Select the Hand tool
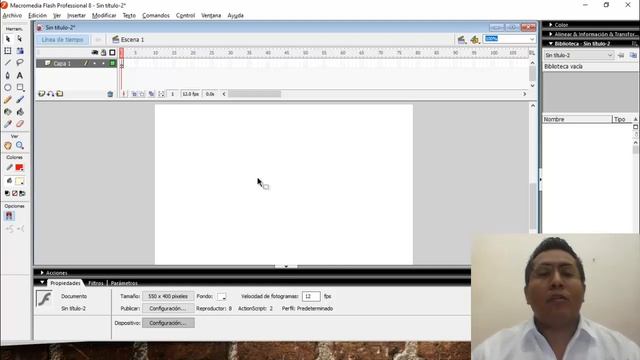 8,145
